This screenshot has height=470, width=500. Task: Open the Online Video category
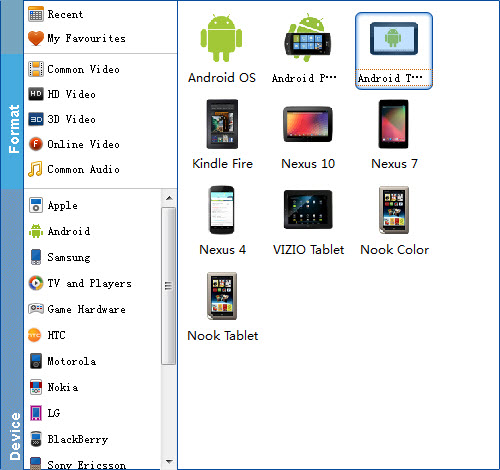pyautogui.click(x=100, y=144)
